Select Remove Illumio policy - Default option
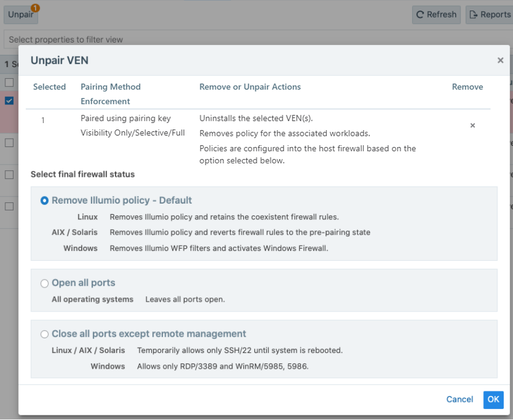The width and height of the screenshot is (513, 420). click(x=44, y=201)
